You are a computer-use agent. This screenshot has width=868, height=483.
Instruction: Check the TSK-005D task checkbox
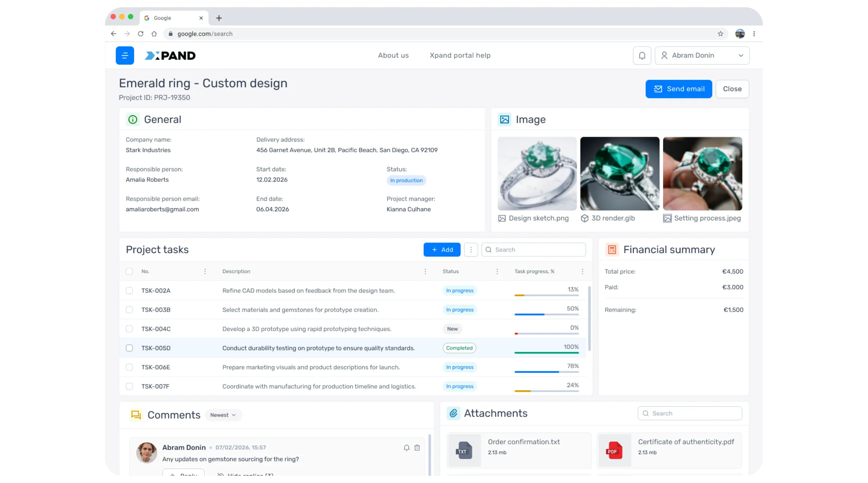point(129,348)
